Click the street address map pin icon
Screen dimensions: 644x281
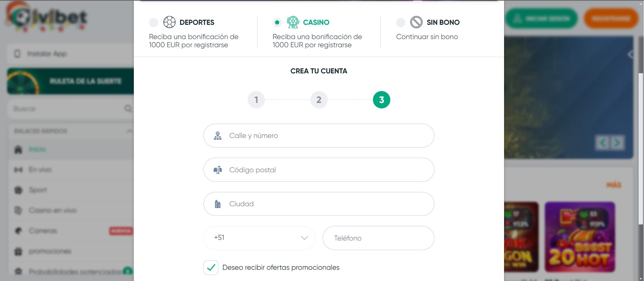click(218, 136)
